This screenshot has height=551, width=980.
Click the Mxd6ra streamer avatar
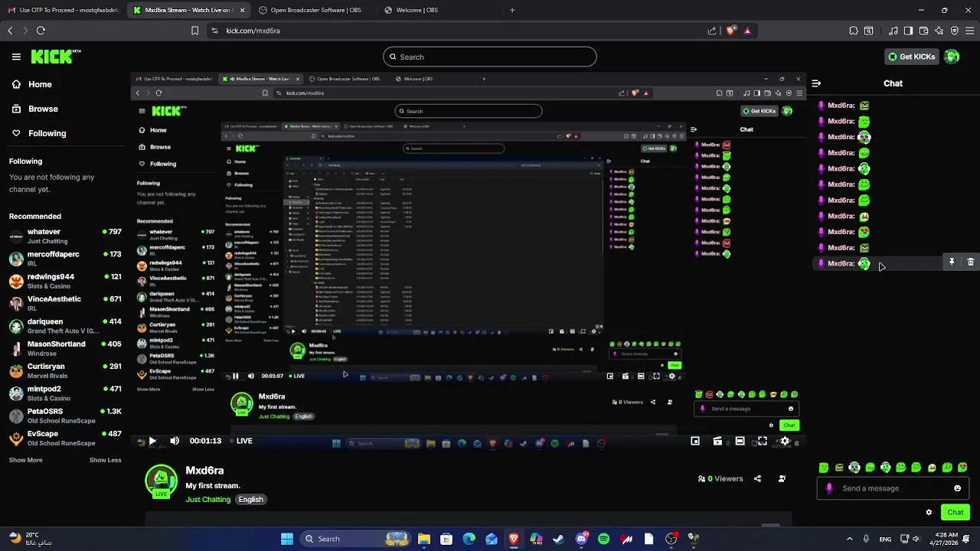[x=161, y=481]
